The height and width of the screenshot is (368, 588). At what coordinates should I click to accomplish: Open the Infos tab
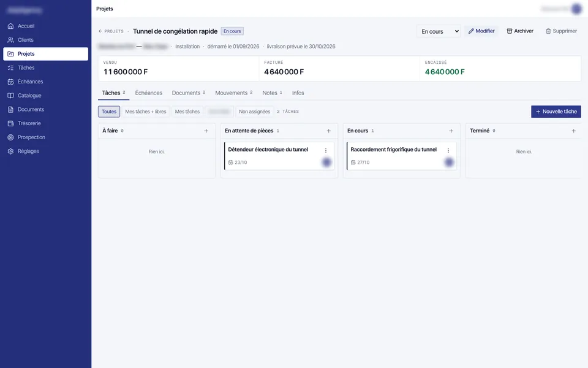coord(298,93)
